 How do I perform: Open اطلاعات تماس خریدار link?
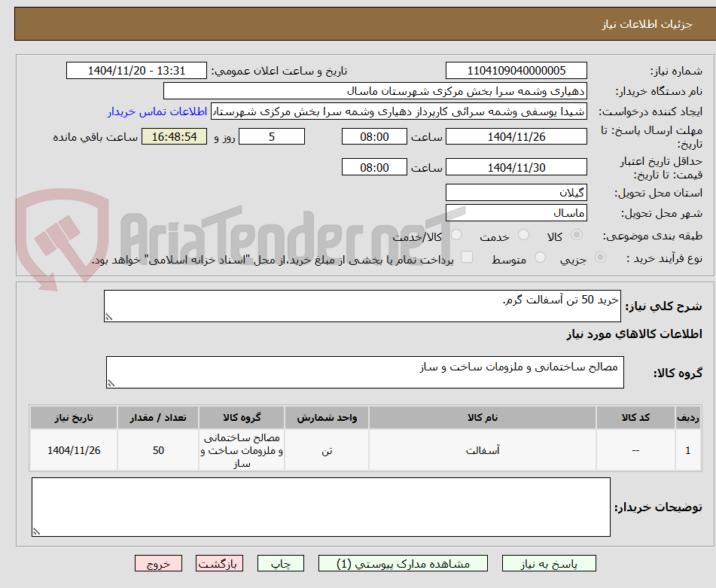(x=157, y=111)
